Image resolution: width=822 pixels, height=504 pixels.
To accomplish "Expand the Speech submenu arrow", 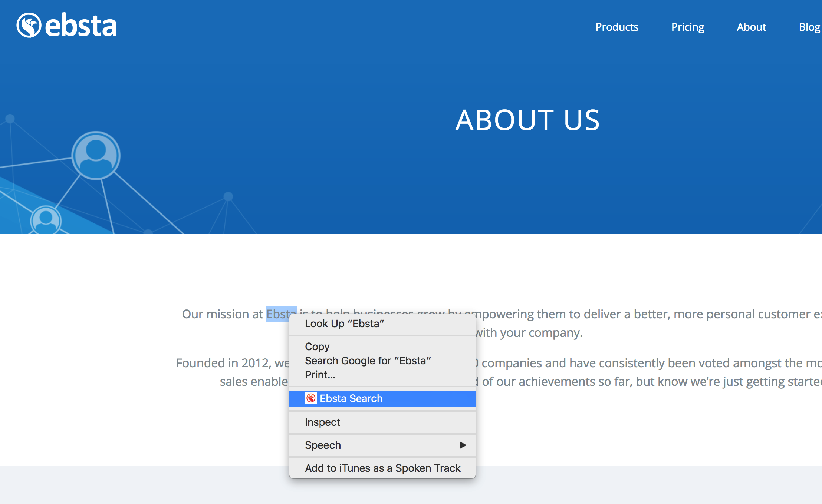I will (463, 445).
